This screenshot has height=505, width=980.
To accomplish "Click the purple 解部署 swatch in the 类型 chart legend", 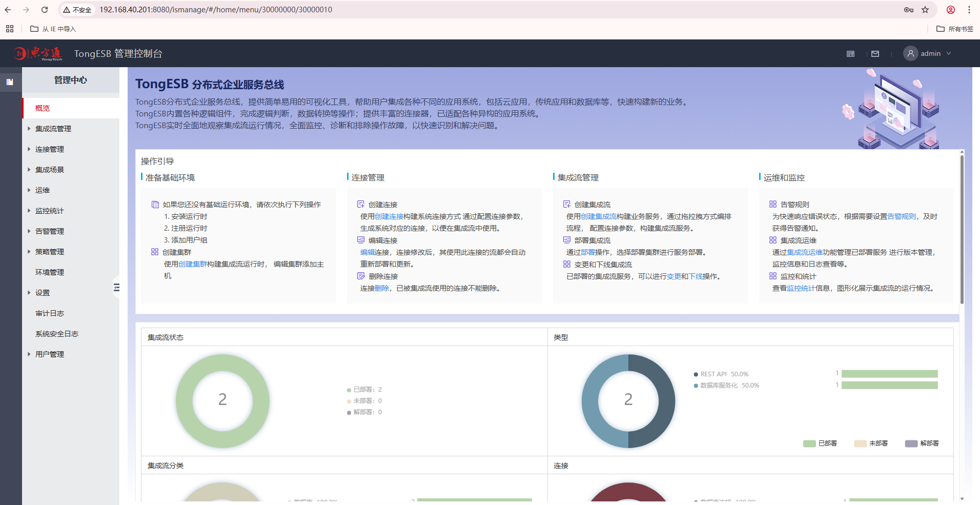I will pyautogui.click(x=911, y=443).
